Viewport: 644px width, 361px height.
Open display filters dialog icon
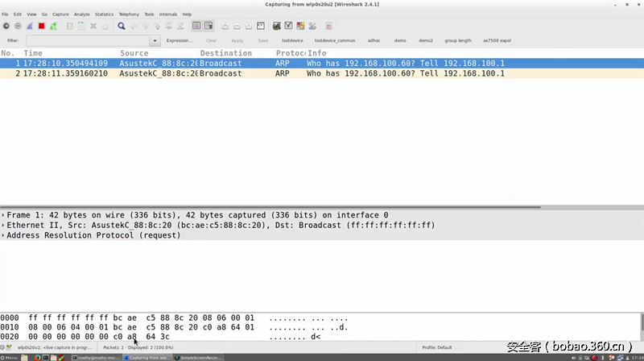click(x=288, y=26)
